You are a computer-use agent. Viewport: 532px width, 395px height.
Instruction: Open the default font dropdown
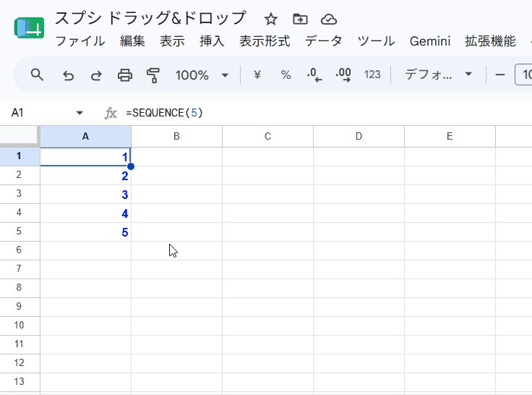coord(438,75)
